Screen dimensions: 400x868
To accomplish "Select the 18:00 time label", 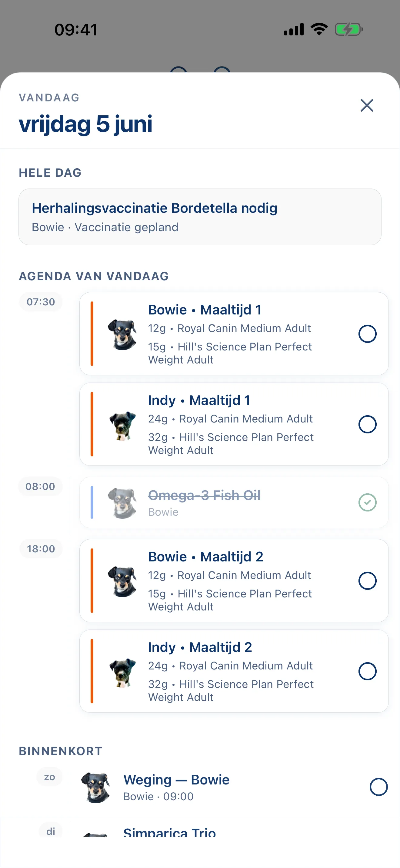I will pos(41,549).
